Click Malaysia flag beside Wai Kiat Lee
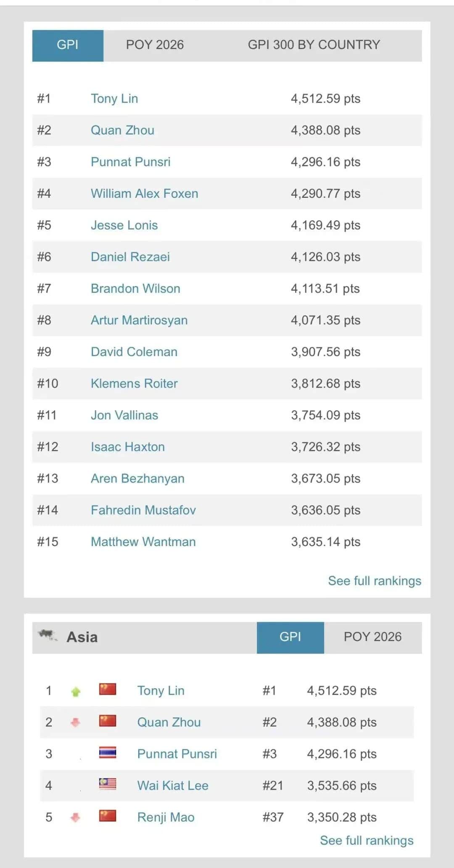Viewport: 454px width, 868px height. click(108, 784)
